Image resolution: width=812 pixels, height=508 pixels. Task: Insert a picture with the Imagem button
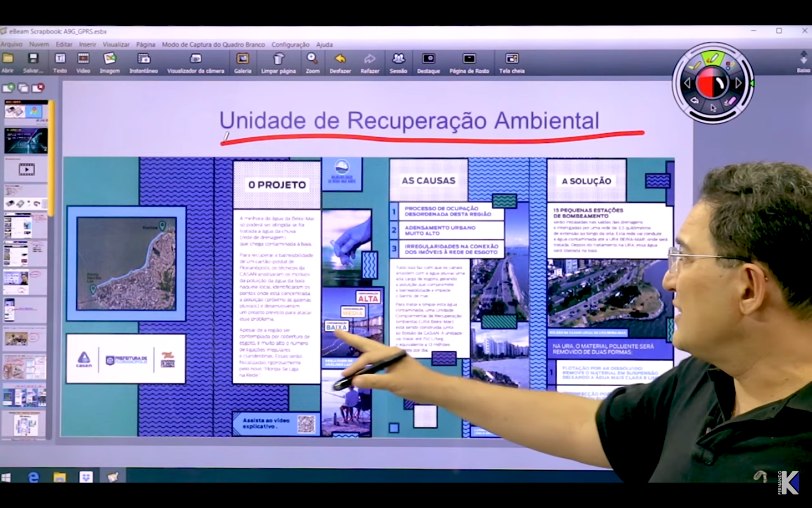click(109, 63)
